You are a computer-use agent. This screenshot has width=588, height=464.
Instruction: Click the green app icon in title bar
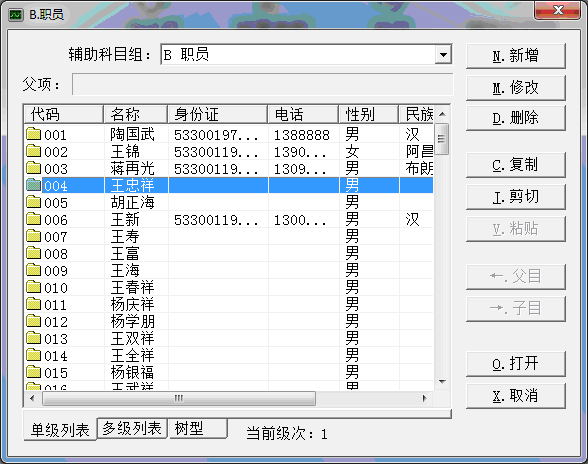point(16,15)
